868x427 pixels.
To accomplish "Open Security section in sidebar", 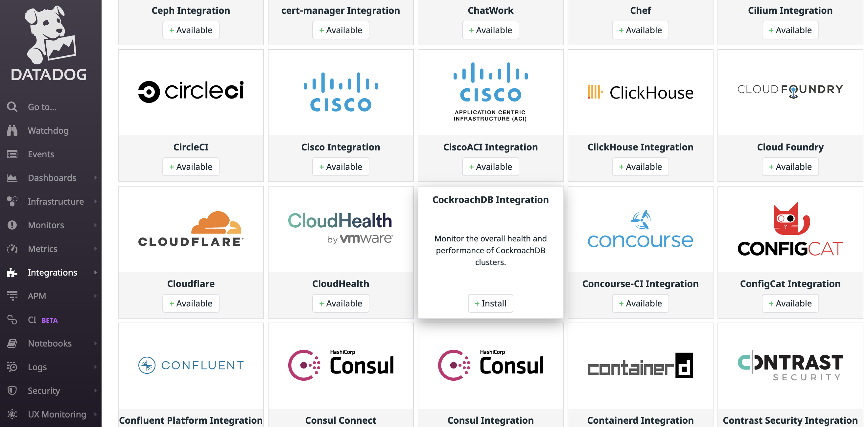I will [x=43, y=391].
